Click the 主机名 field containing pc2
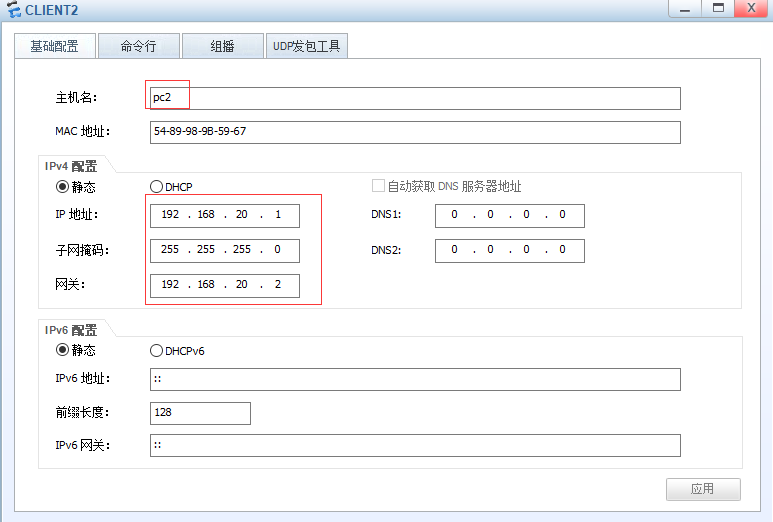773x522 pixels. tap(415, 98)
